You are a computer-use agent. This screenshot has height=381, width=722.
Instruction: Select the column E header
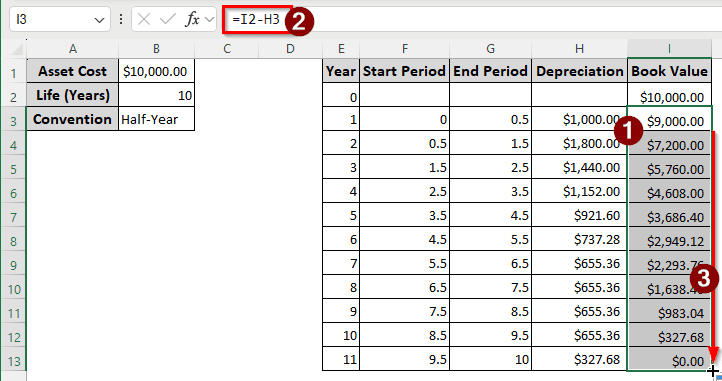click(341, 49)
